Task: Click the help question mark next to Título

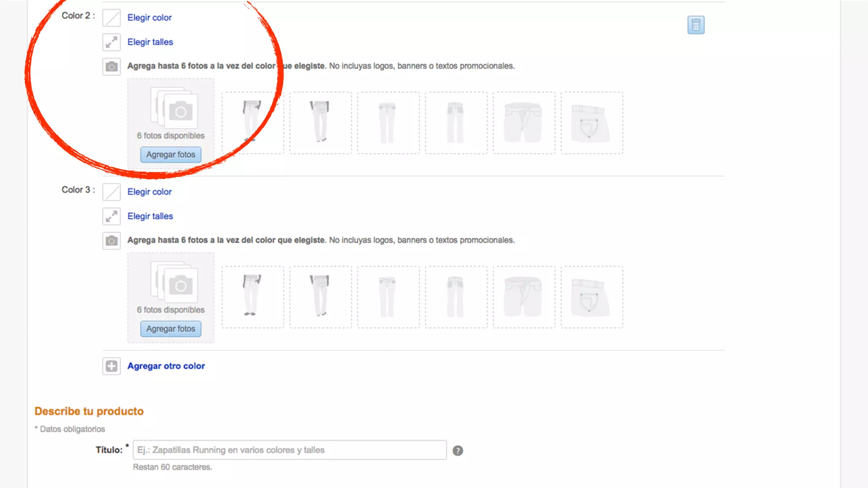Action: pos(458,451)
